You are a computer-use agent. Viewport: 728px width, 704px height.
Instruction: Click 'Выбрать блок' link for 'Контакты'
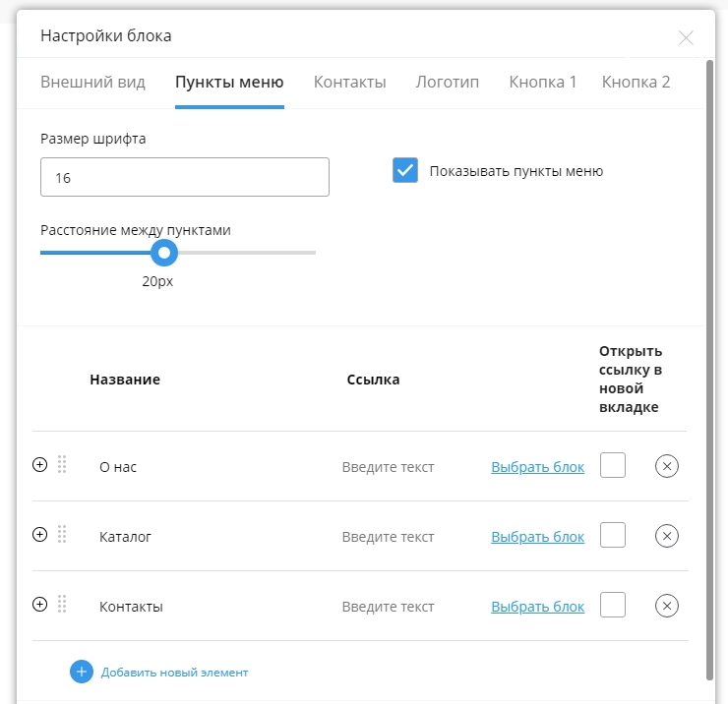click(x=537, y=607)
